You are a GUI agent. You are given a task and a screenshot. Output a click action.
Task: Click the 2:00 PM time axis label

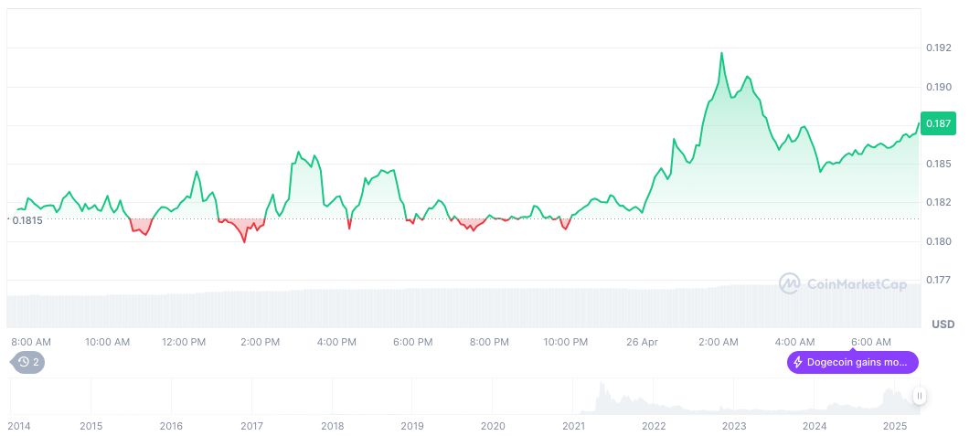(260, 342)
